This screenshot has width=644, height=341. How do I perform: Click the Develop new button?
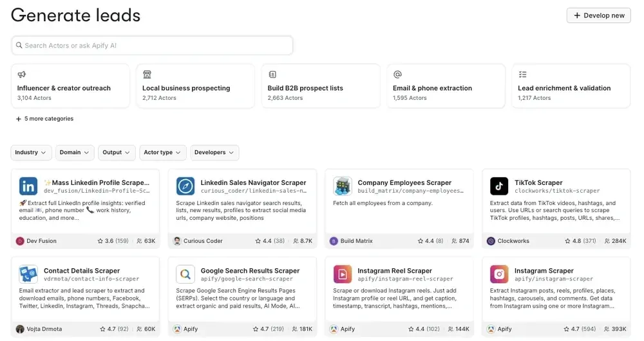coord(598,15)
